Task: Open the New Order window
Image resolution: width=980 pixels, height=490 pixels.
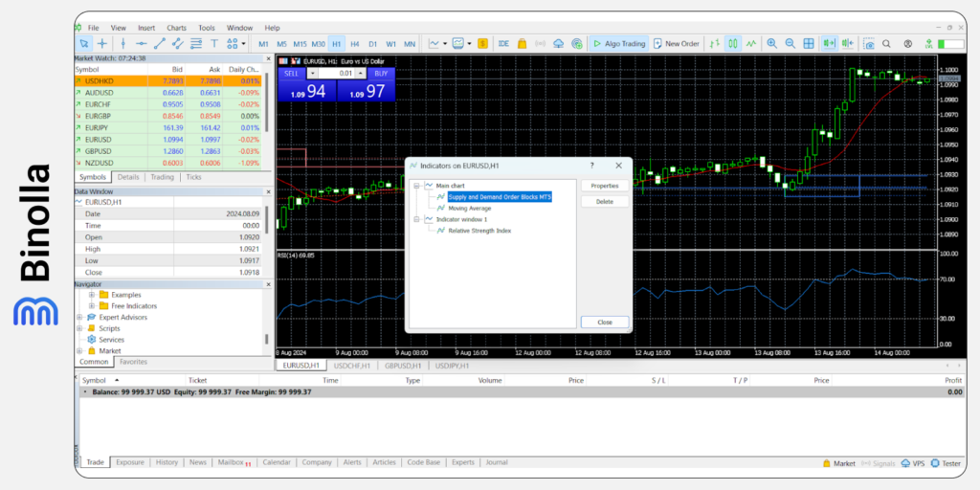Action: [x=677, y=44]
